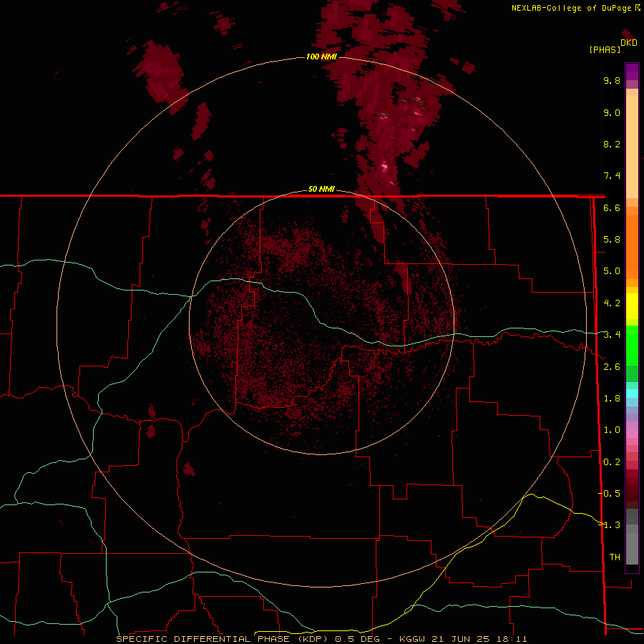This screenshot has width=644, height=644.
Task: Click the 9.0 value on the color scale
Action: (x=612, y=112)
